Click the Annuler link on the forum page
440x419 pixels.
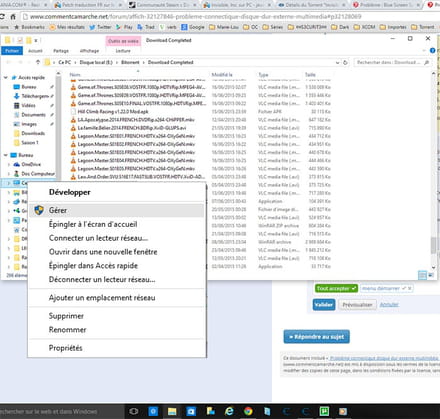389,304
